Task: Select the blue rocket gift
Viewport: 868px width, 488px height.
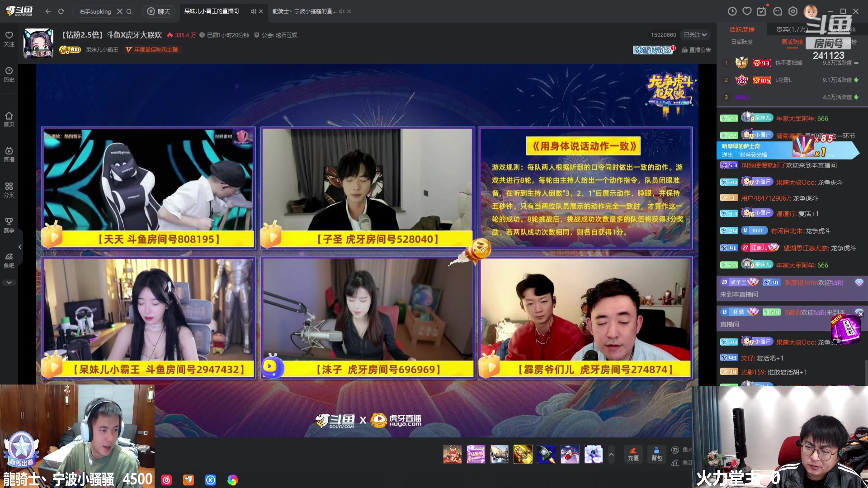Action: point(547,454)
